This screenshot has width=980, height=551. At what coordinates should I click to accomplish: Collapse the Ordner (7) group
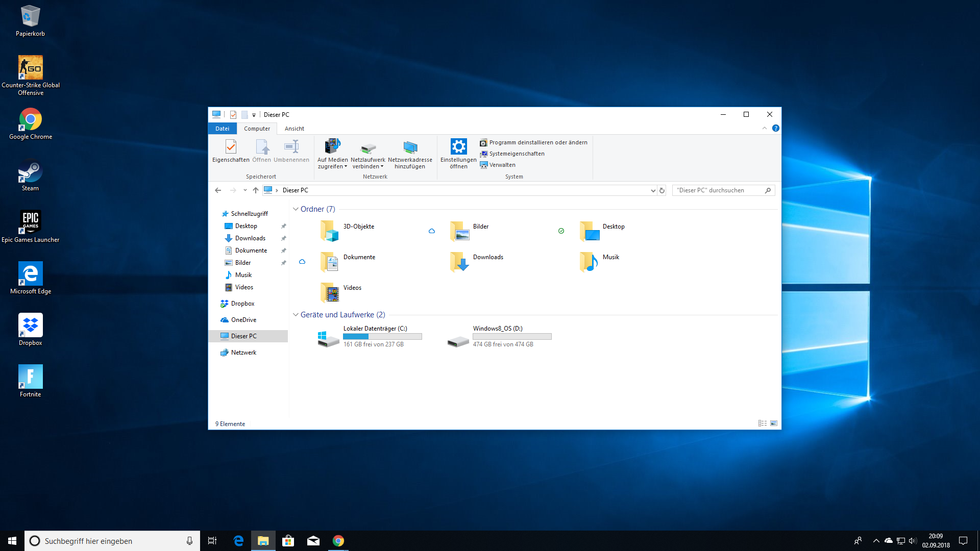point(296,209)
